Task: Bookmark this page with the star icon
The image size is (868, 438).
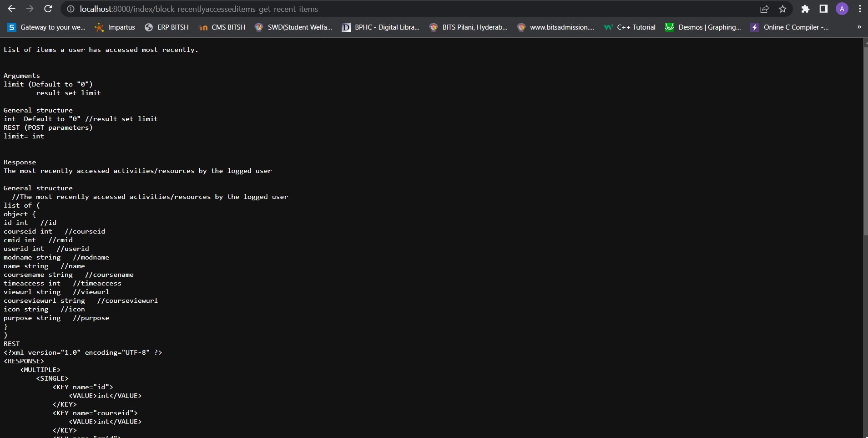Action: (x=783, y=9)
